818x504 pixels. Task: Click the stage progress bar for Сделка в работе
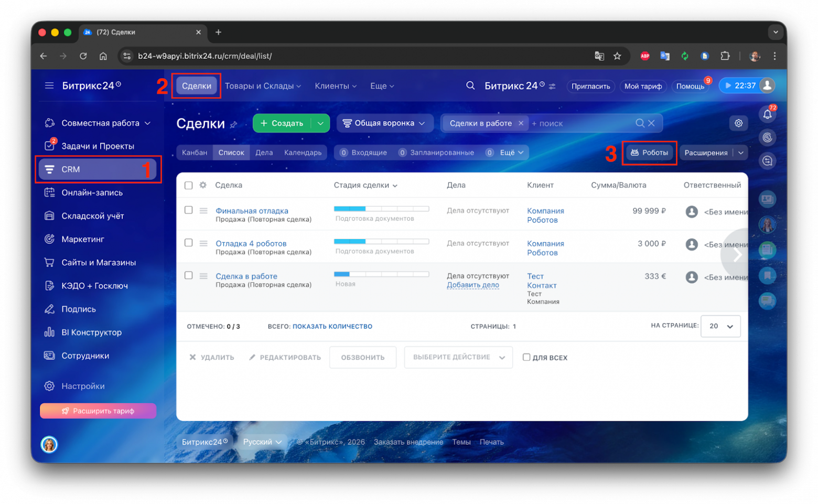(381, 274)
